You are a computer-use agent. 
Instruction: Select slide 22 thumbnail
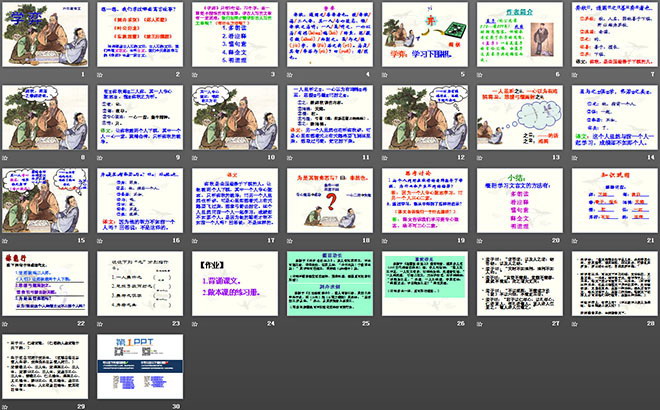coord(45,284)
